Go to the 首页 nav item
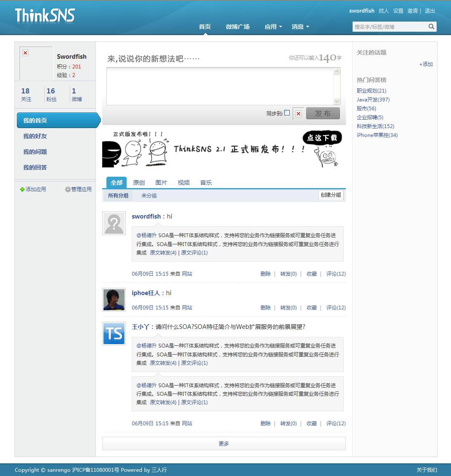Screen dimensions: 451x476 coord(205,27)
